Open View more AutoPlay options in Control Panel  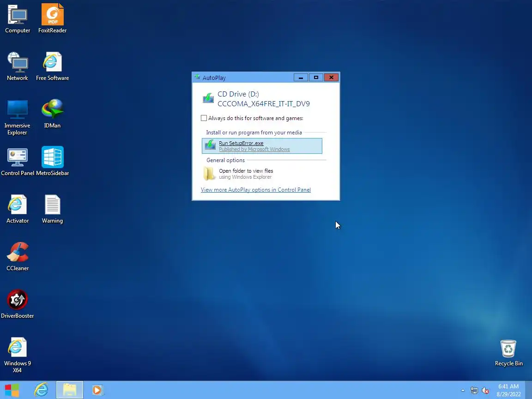pyautogui.click(x=256, y=190)
